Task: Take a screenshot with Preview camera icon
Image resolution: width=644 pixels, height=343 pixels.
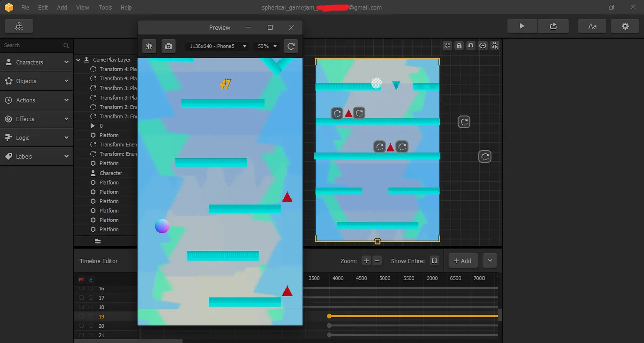Action: [168, 46]
